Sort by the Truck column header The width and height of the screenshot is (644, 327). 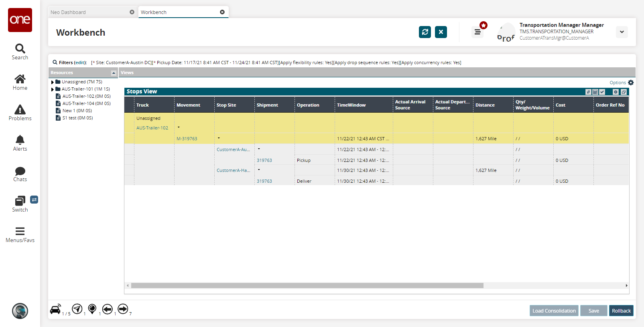[154, 105]
